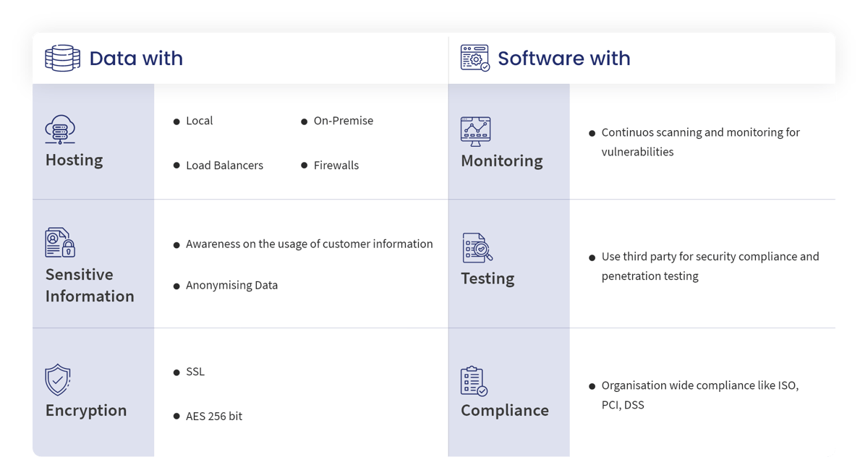
Task: Click the Compliance clipboard icon
Action: (x=474, y=381)
